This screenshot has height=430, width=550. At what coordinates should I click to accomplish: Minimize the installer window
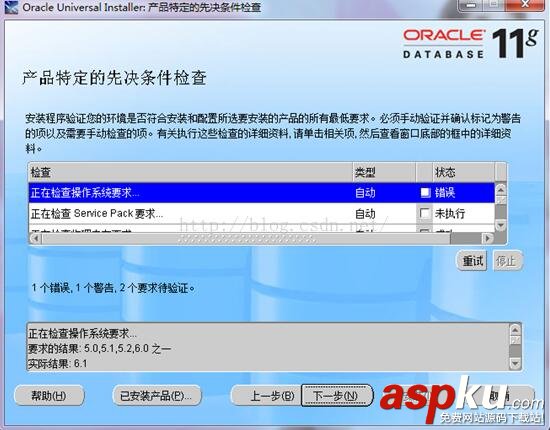pyautogui.click(x=471, y=5)
